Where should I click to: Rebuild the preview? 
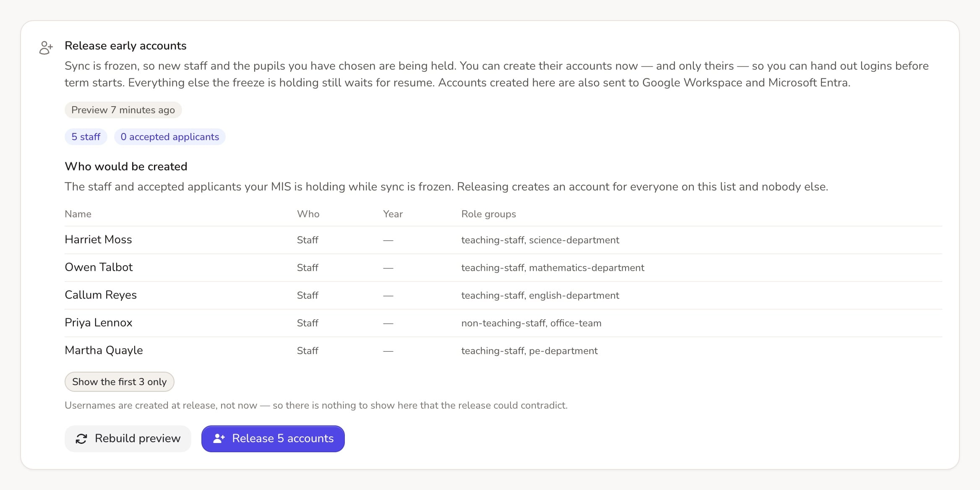coord(128,439)
